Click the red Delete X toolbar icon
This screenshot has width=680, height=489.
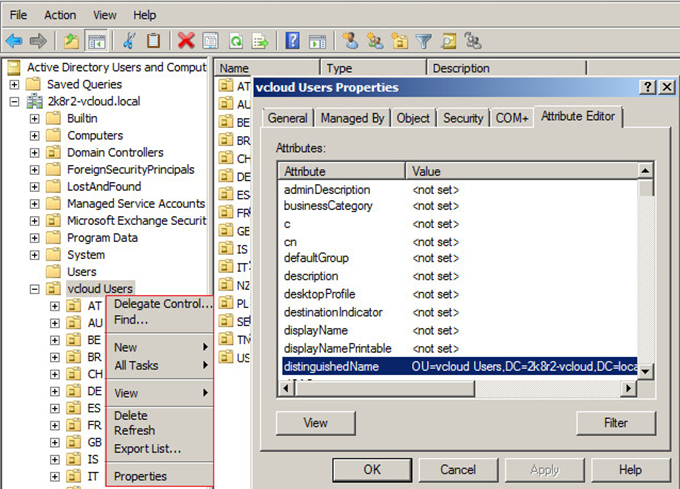pyautogui.click(x=186, y=41)
